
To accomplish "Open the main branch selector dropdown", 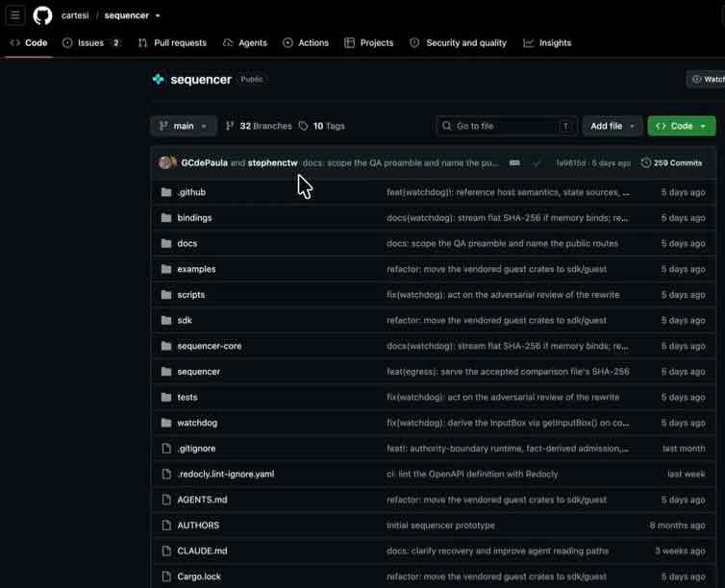I will [184, 126].
